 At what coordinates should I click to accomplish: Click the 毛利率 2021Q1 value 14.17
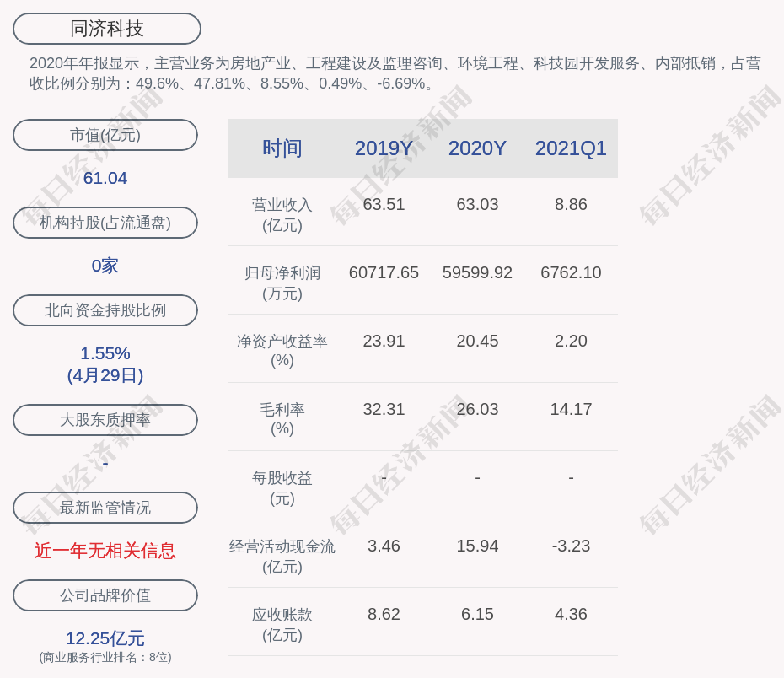click(571, 409)
